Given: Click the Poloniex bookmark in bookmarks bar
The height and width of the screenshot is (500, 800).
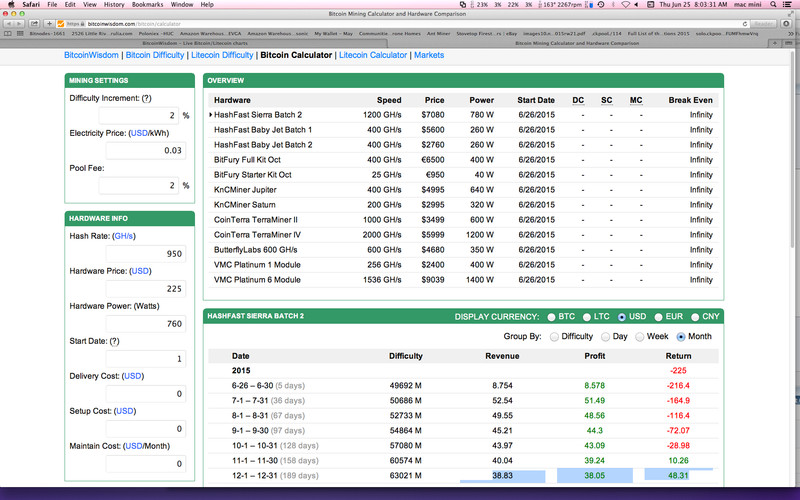Looking at the screenshot, I should 156,33.
